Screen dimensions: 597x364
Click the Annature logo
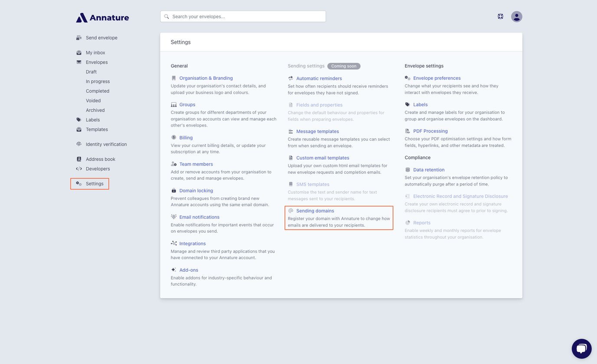click(x=102, y=18)
